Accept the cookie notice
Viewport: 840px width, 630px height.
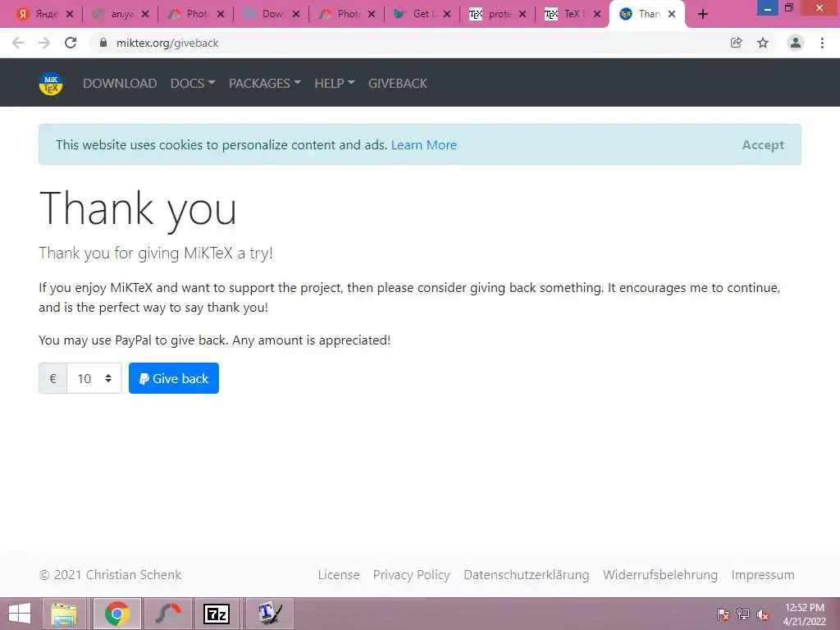[763, 144]
